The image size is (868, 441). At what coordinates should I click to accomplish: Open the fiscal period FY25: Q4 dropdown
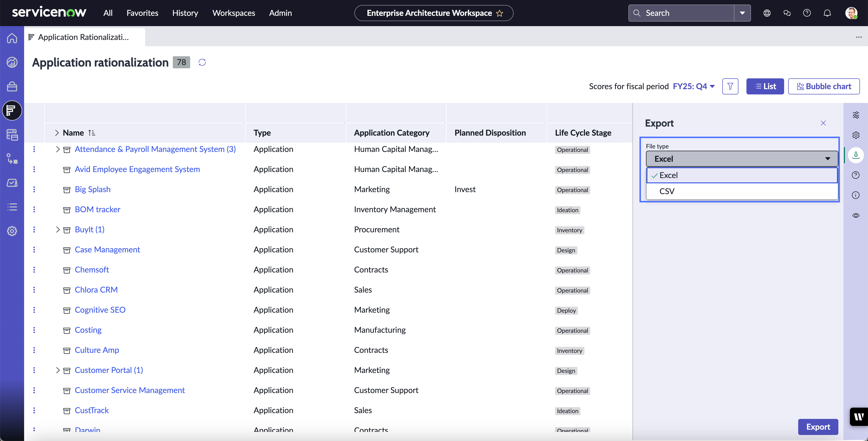point(693,86)
